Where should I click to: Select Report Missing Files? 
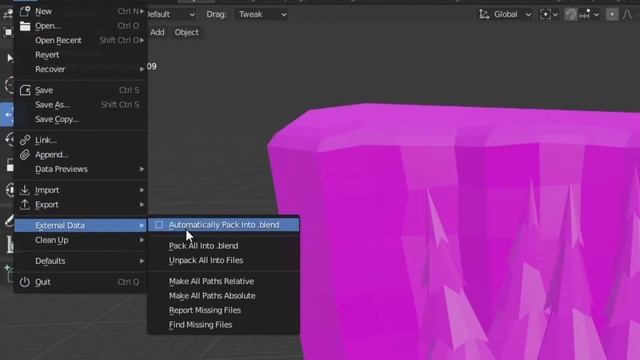pos(224,310)
